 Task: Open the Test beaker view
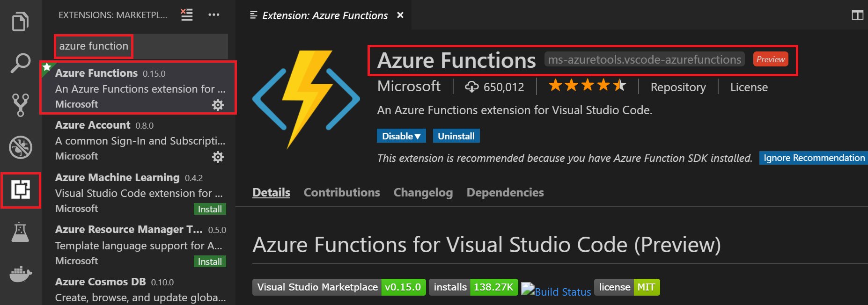(20, 232)
